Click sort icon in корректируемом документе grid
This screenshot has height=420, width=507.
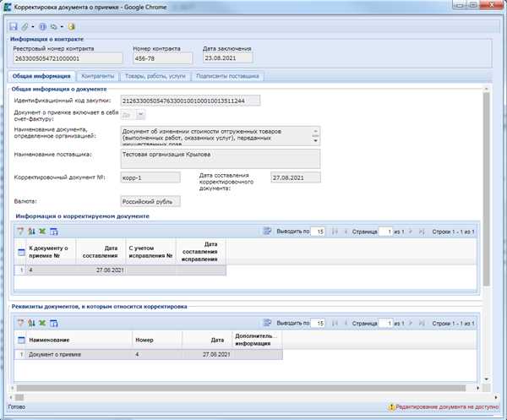click(x=31, y=232)
